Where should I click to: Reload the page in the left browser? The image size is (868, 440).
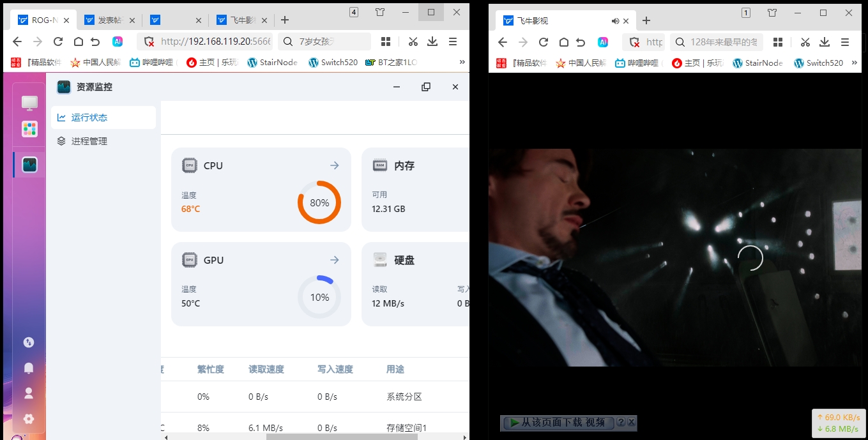[58, 42]
